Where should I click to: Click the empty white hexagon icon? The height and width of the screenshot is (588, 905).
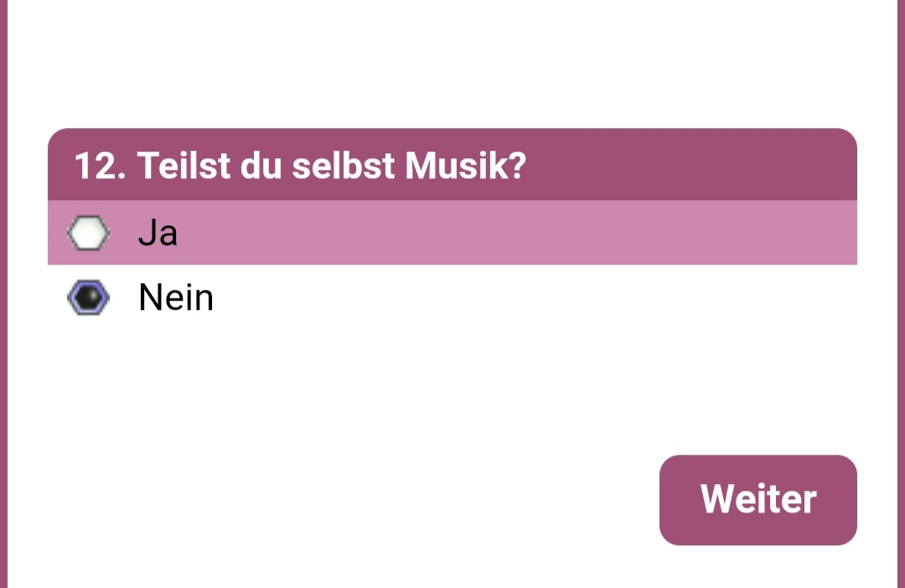[88, 233]
